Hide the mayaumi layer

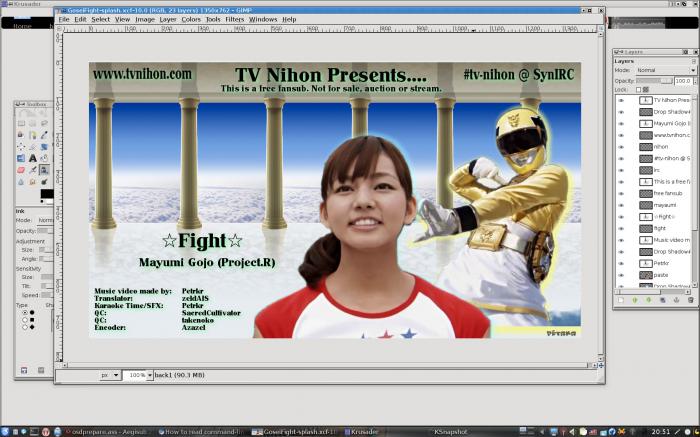621,205
